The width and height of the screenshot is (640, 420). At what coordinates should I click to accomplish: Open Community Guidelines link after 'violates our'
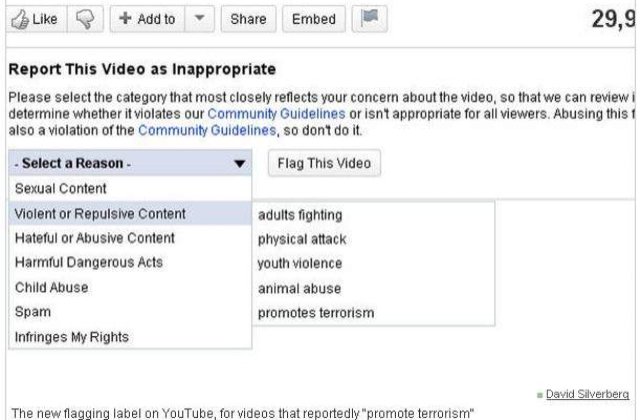tap(276, 114)
